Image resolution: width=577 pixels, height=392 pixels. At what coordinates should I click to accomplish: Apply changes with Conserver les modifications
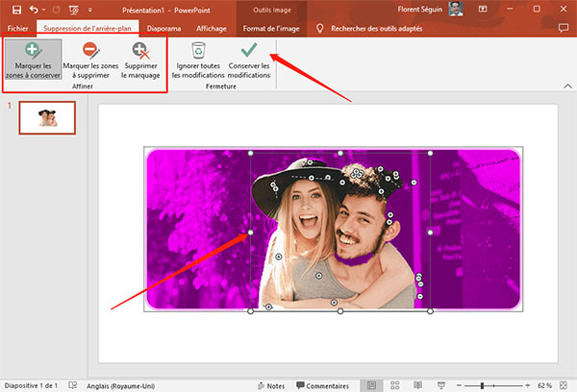[249, 60]
